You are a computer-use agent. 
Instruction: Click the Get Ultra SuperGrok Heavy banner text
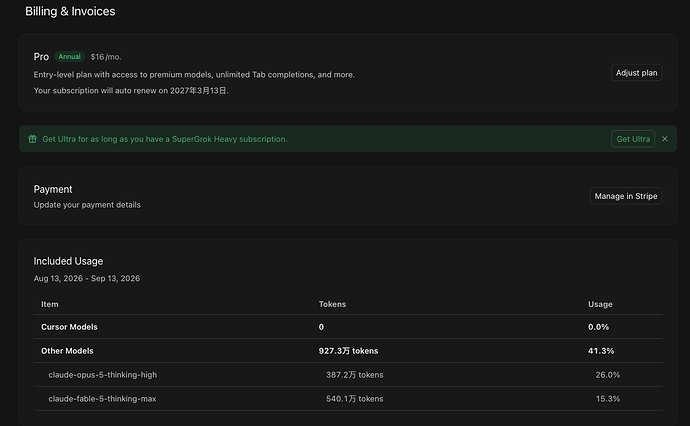tap(165, 139)
